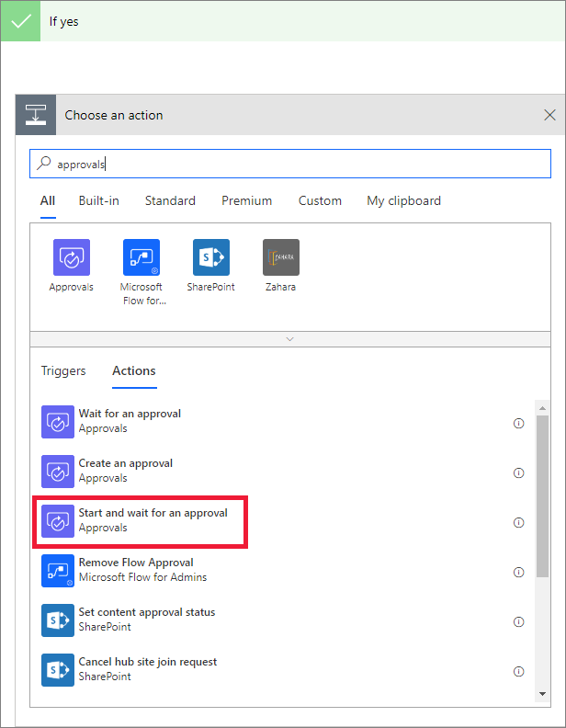Open the My clipboard tab
This screenshot has width=566, height=728.
point(404,201)
